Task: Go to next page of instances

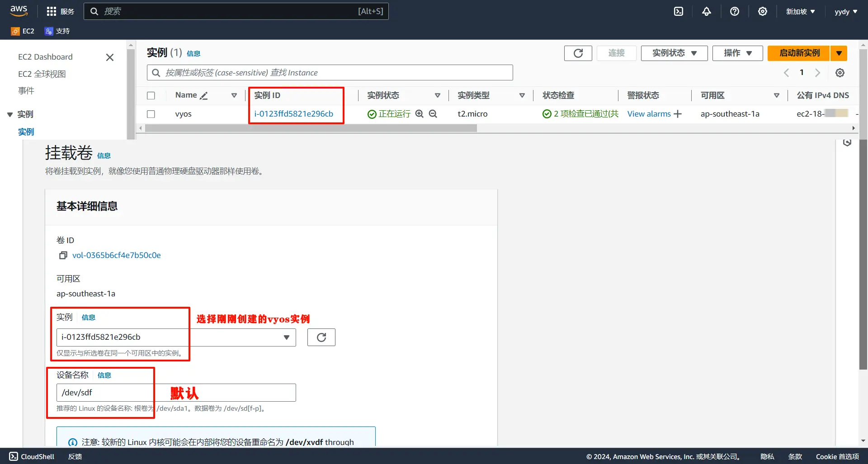Action: point(817,73)
